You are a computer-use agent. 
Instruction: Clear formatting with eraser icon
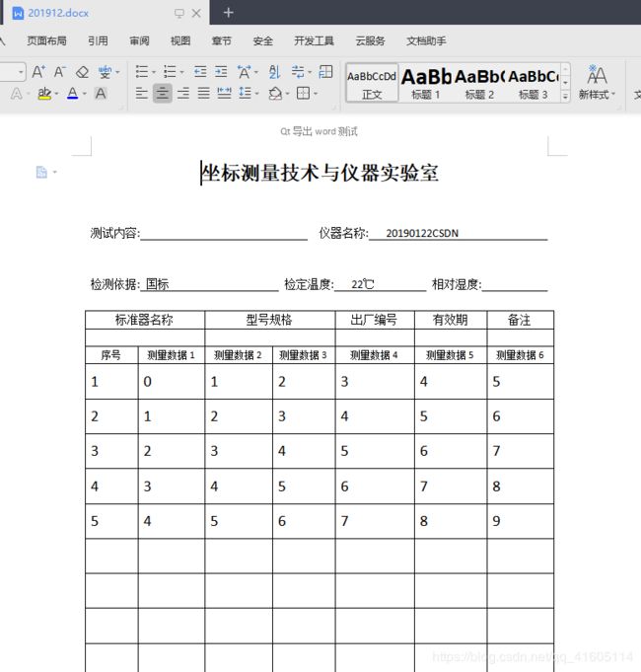coord(82,72)
